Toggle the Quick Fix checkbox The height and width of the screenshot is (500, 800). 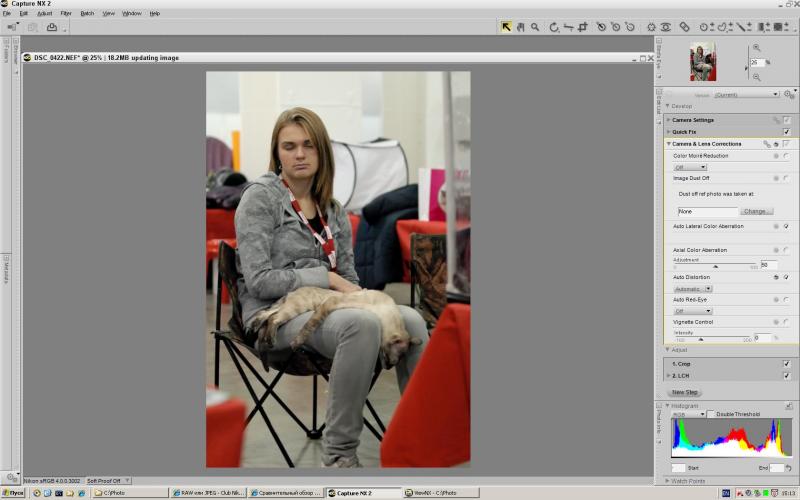(787, 132)
